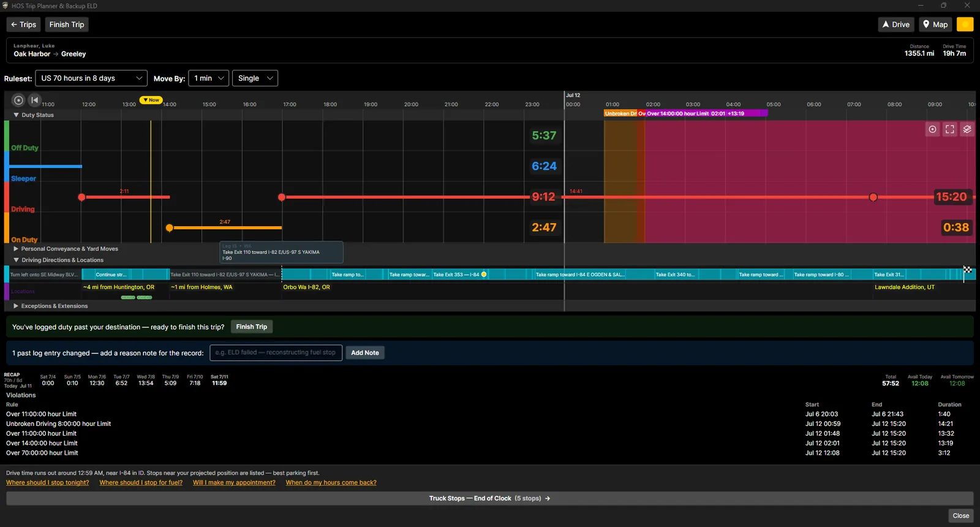The width and height of the screenshot is (980, 527).
Task: Select the On Duty status row label
Action: coord(24,240)
